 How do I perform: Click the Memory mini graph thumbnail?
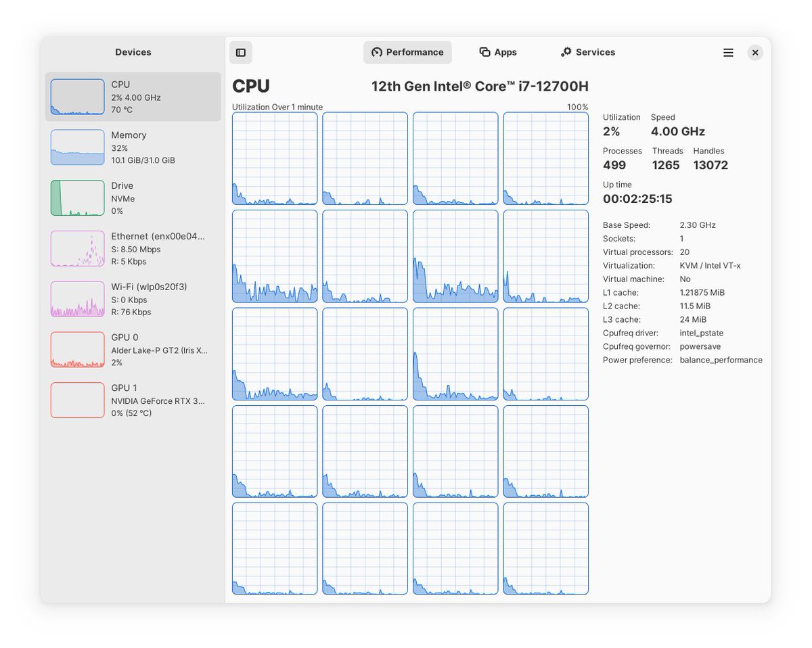pyautogui.click(x=78, y=147)
